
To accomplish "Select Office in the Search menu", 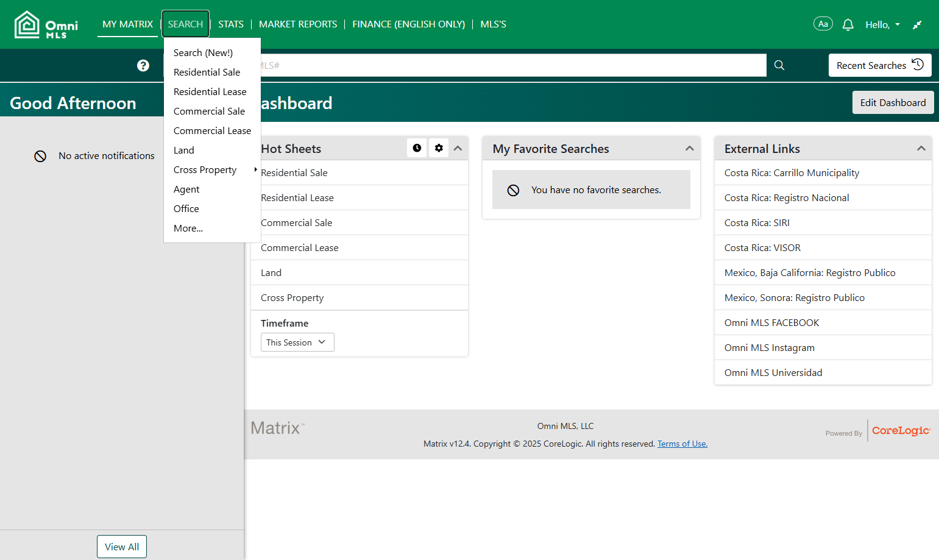I will pos(212,209).
